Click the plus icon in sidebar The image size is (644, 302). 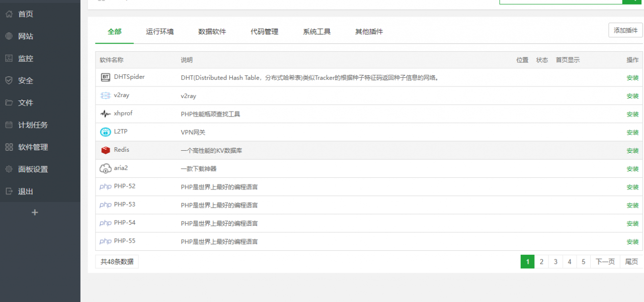pos(35,213)
